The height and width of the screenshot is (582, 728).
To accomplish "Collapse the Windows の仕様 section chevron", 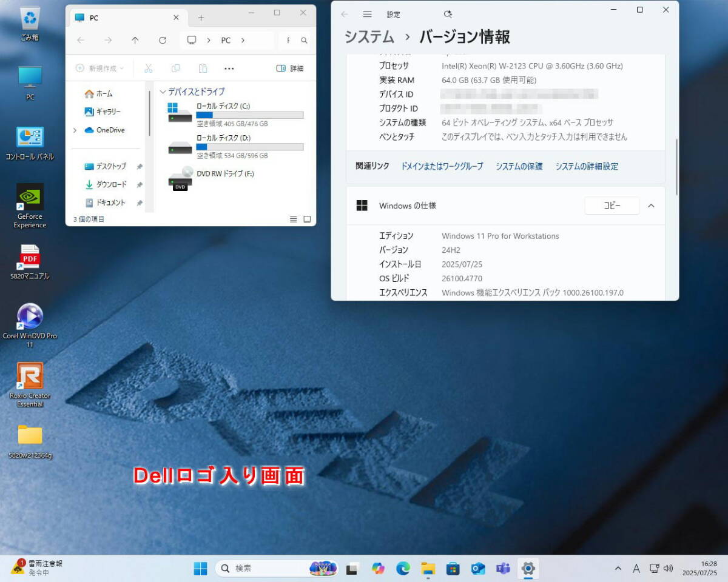I will 651,206.
